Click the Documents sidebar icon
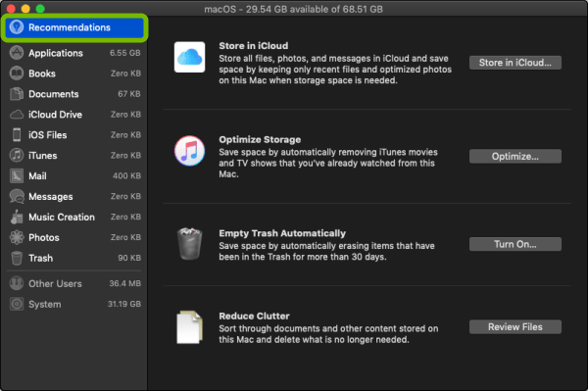 [17, 94]
